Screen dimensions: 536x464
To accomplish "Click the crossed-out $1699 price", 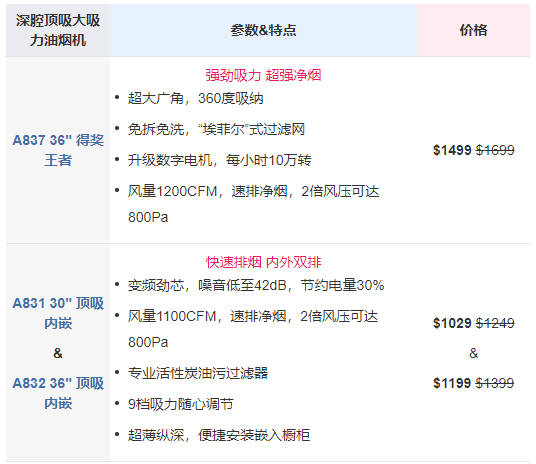I will (x=495, y=150).
